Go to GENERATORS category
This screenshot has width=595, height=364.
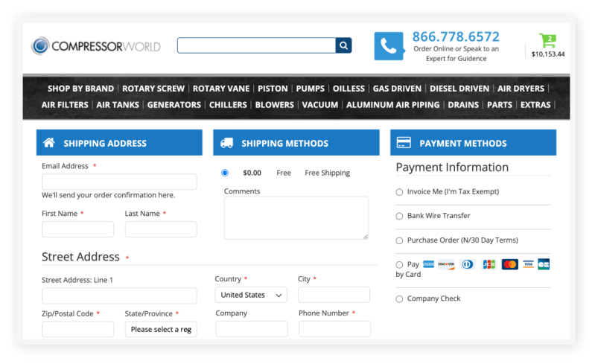(174, 105)
